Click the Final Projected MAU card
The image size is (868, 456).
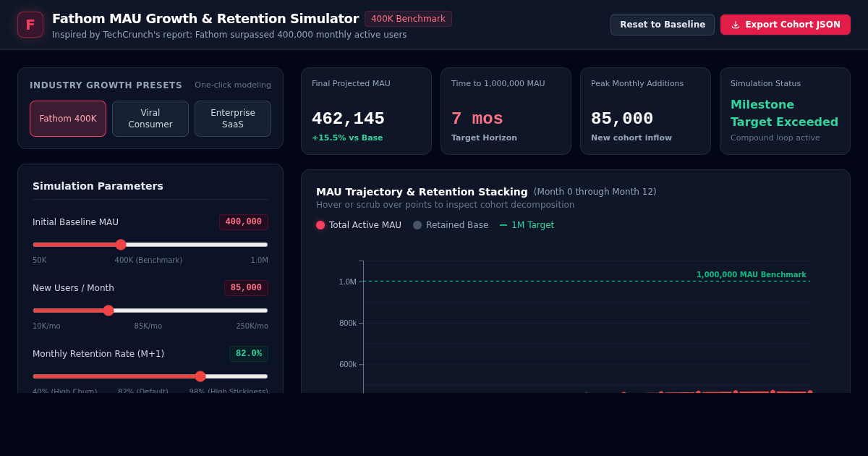(366, 111)
